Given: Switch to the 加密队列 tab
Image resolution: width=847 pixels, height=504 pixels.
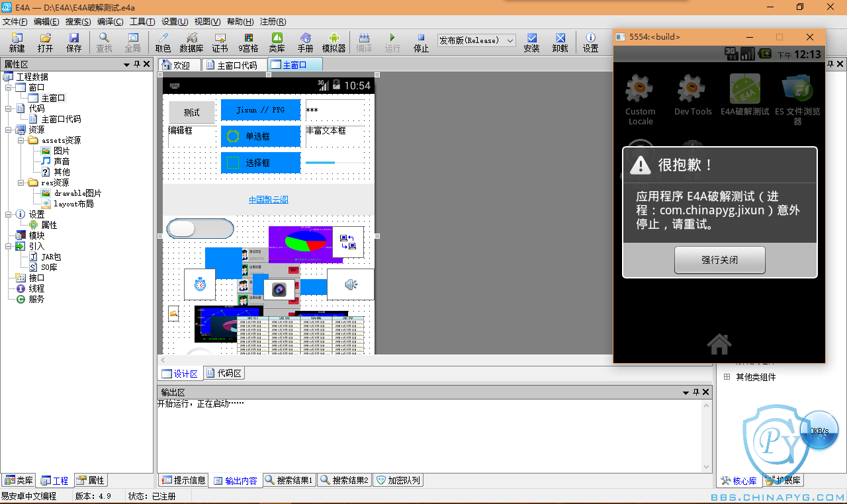Looking at the screenshot, I should coord(398,480).
